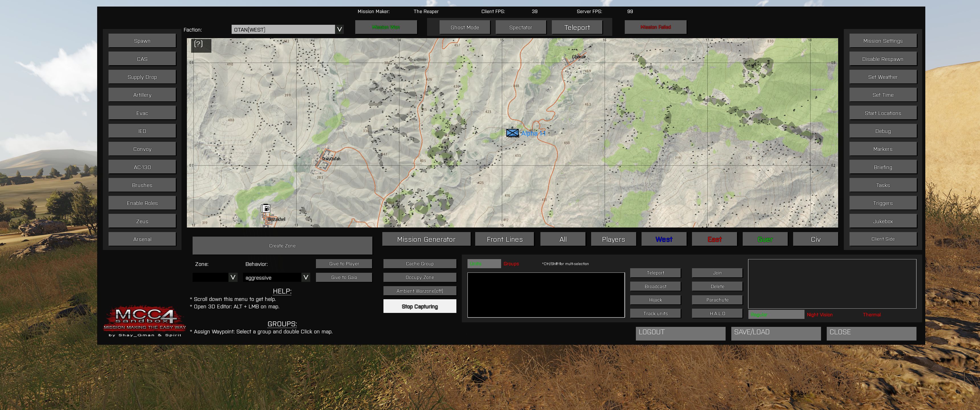Click the building marker icon near Bozakhel
The width and height of the screenshot is (980, 410).
(x=266, y=208)
